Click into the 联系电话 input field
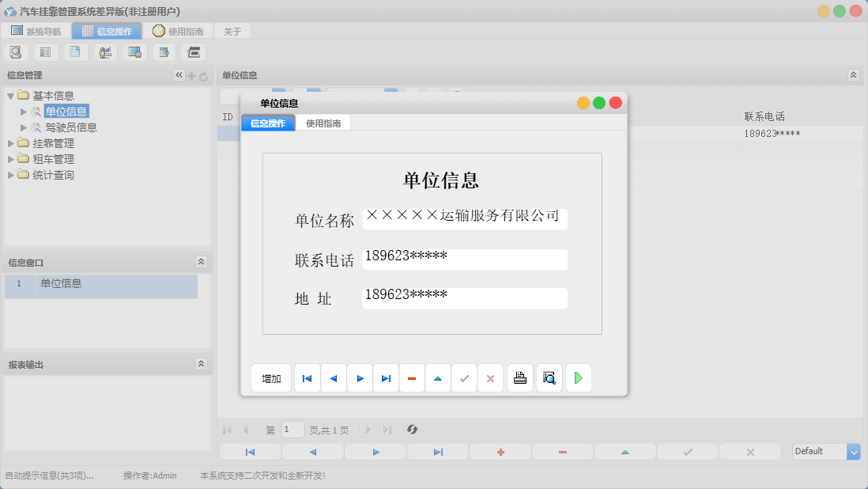The width and height of the screenshot is (868, 489). (464, 260)
